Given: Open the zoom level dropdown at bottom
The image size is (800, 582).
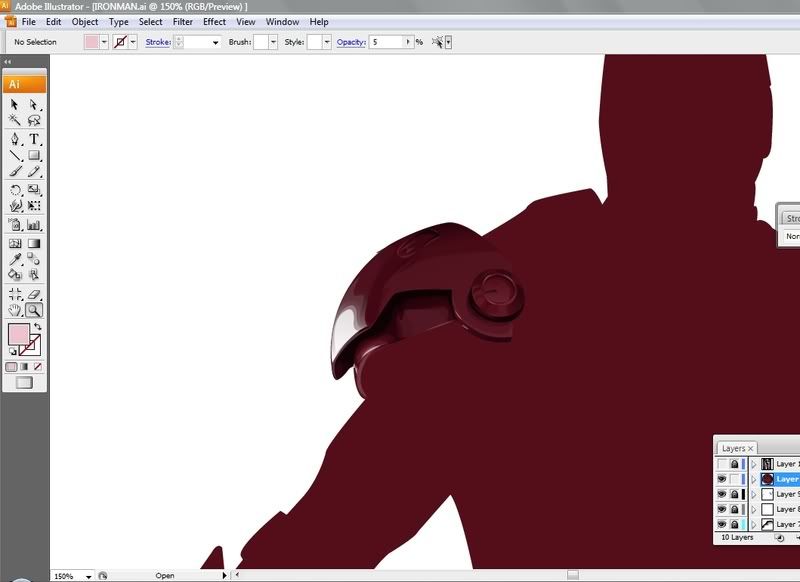Looking at the screenshot, I should point(89,576).
